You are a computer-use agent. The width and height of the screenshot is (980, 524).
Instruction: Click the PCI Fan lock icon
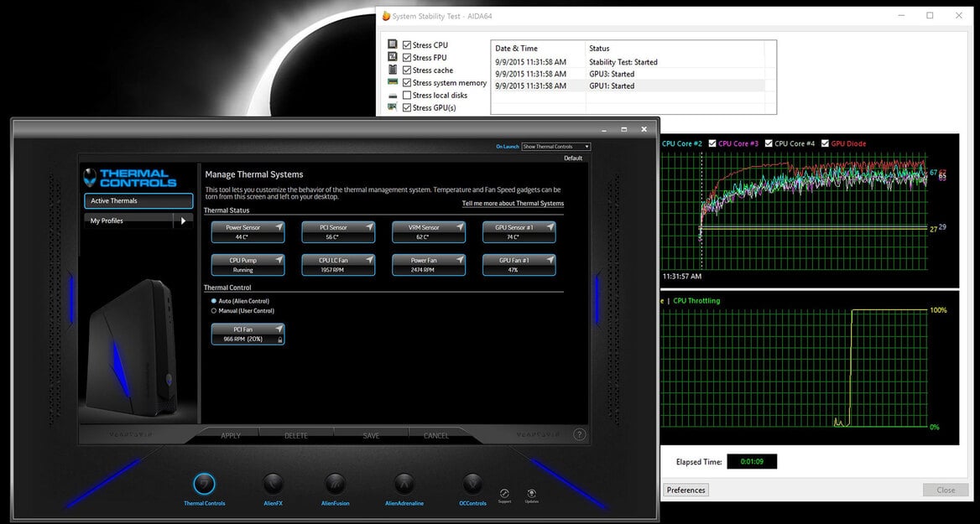tap(279, 340)
